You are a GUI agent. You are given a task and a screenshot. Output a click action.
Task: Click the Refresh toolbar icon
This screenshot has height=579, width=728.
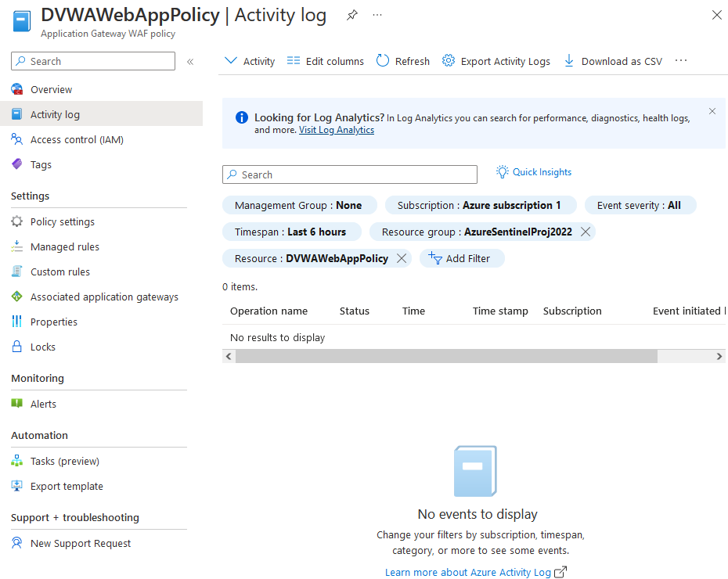coord(383,61)
